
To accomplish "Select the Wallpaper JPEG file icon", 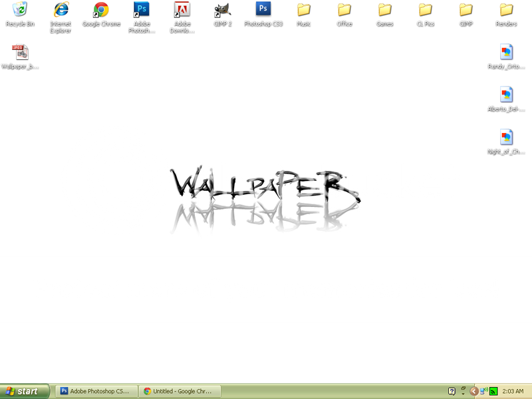I will tap(20, 53).
